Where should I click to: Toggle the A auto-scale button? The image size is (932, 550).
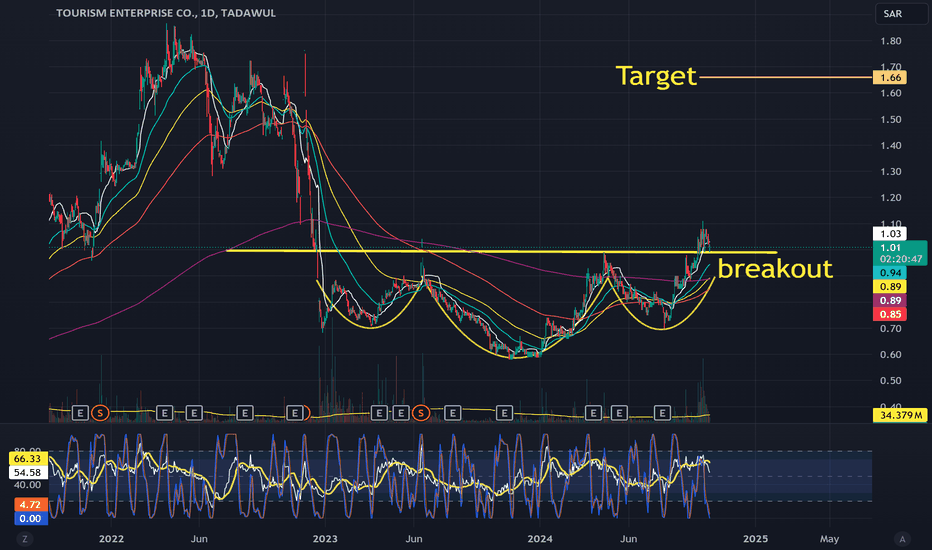click(x=902, y=539)
